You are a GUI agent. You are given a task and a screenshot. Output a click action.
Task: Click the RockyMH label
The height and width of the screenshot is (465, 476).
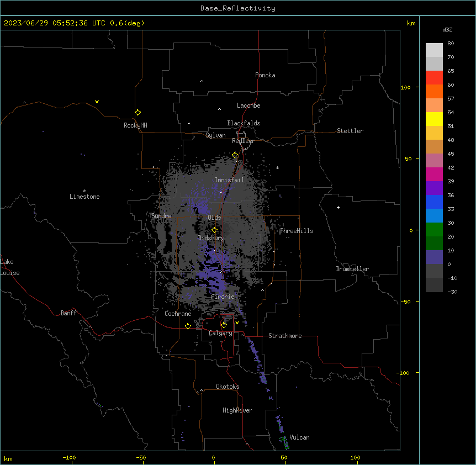point(135,125)
